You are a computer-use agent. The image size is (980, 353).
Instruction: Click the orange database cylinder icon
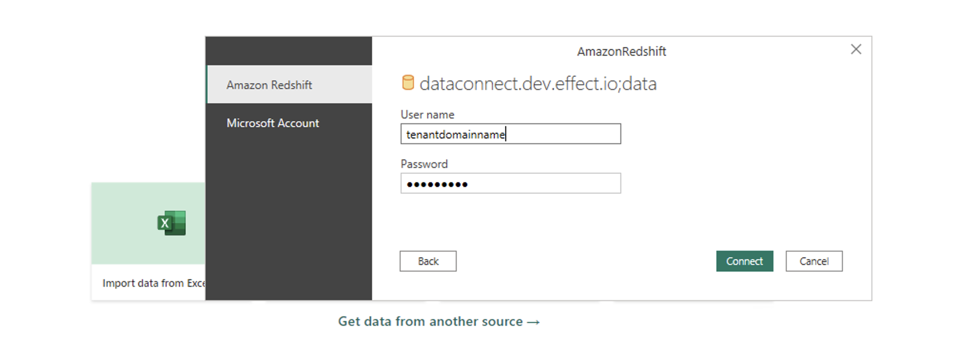pyautogui.click(x=408, y=83)
